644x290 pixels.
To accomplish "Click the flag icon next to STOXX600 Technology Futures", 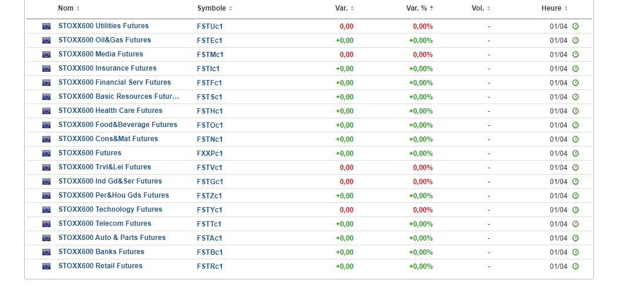I will [46, 210].
